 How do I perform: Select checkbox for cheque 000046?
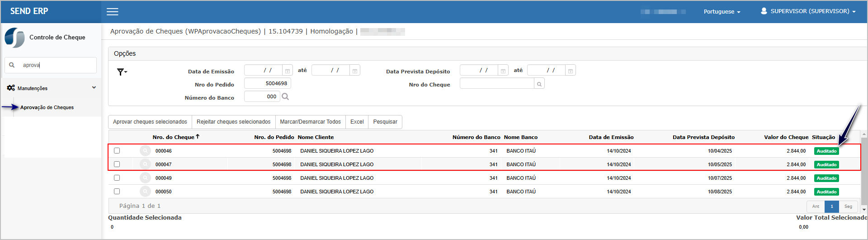[117, 151]
